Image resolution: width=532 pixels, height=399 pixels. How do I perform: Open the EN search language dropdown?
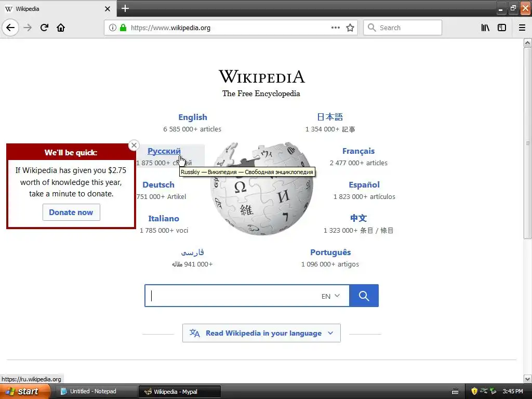click(x=330, y=296)
